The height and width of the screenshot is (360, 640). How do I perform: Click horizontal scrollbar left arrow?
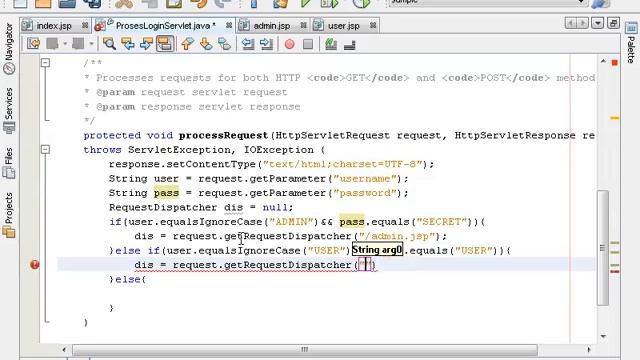pos(64,350)
